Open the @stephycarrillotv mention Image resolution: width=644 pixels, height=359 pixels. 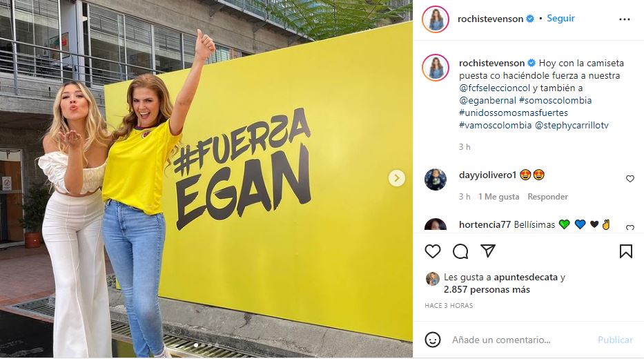572,125
